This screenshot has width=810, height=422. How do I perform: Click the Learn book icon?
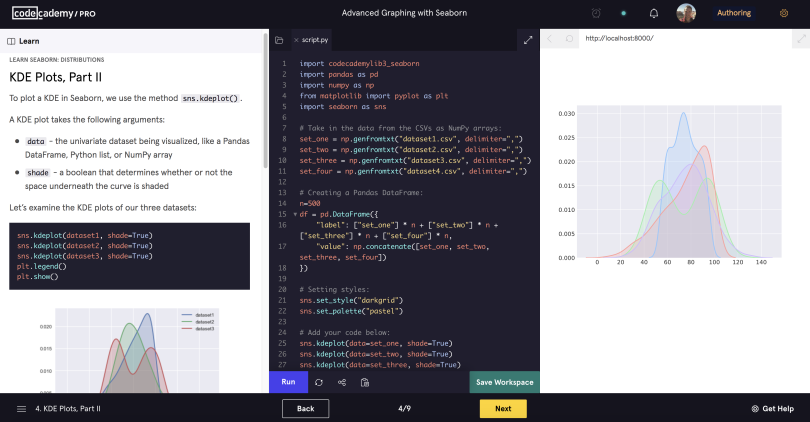click(11, 41)
